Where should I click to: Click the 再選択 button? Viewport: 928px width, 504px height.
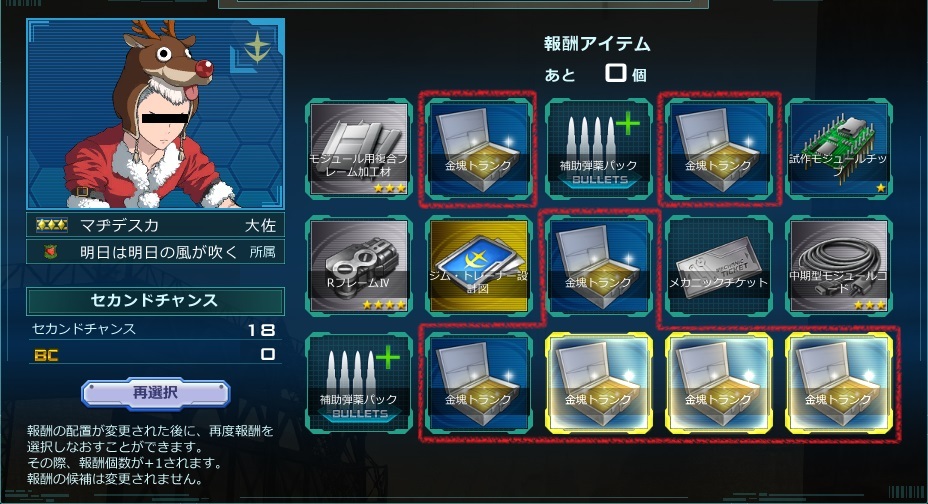156,393
